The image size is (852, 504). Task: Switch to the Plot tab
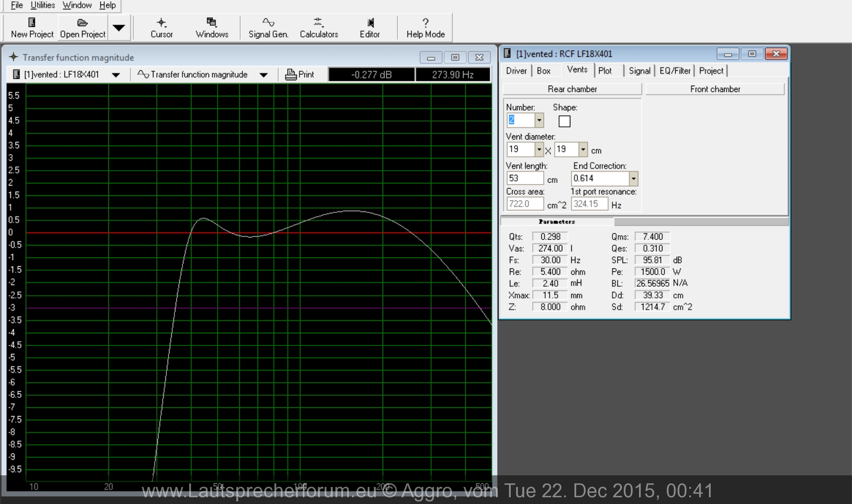pyautogui.click(x=605, y=71)
